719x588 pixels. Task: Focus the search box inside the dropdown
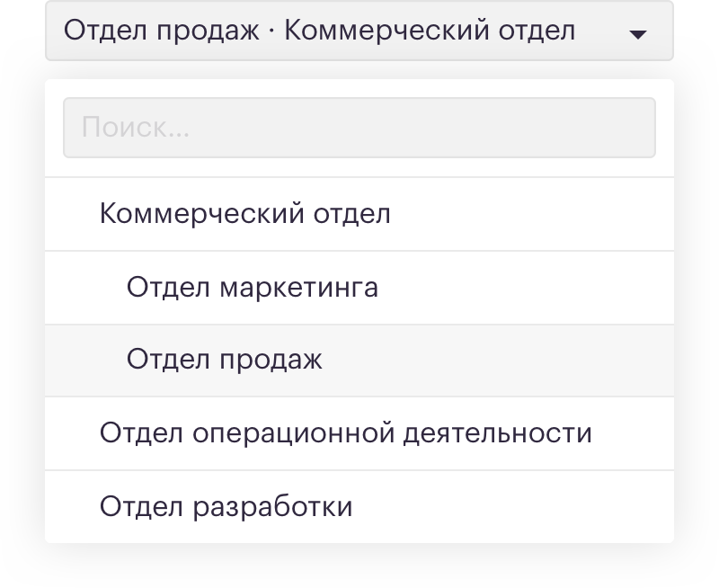point(359,127)
